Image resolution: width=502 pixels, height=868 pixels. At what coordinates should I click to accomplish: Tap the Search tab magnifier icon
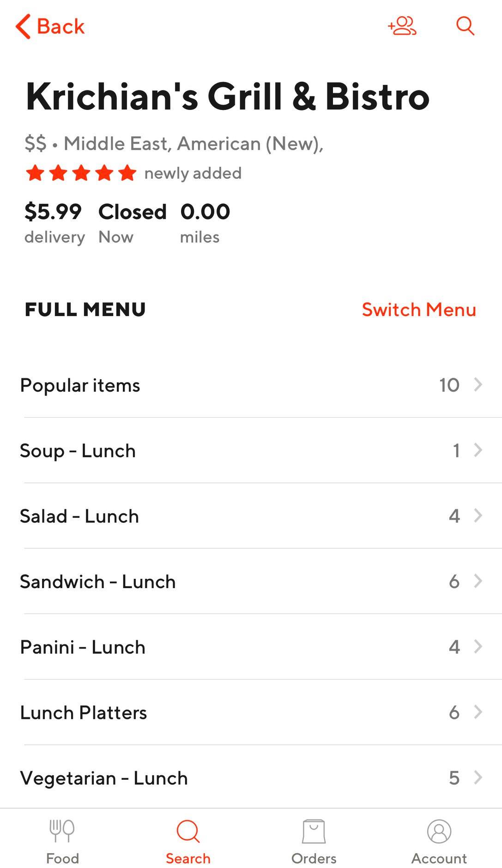188,831
